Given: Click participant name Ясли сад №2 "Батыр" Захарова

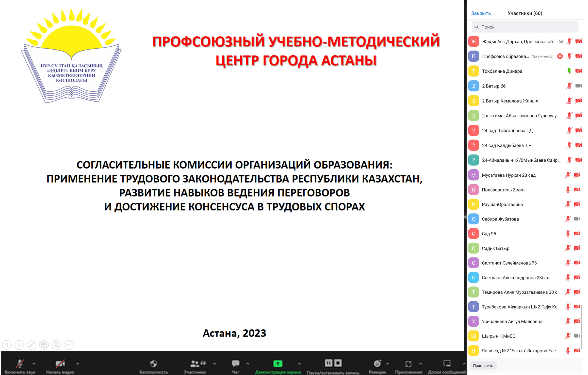Looking at the screenshot, I should 520,351.
